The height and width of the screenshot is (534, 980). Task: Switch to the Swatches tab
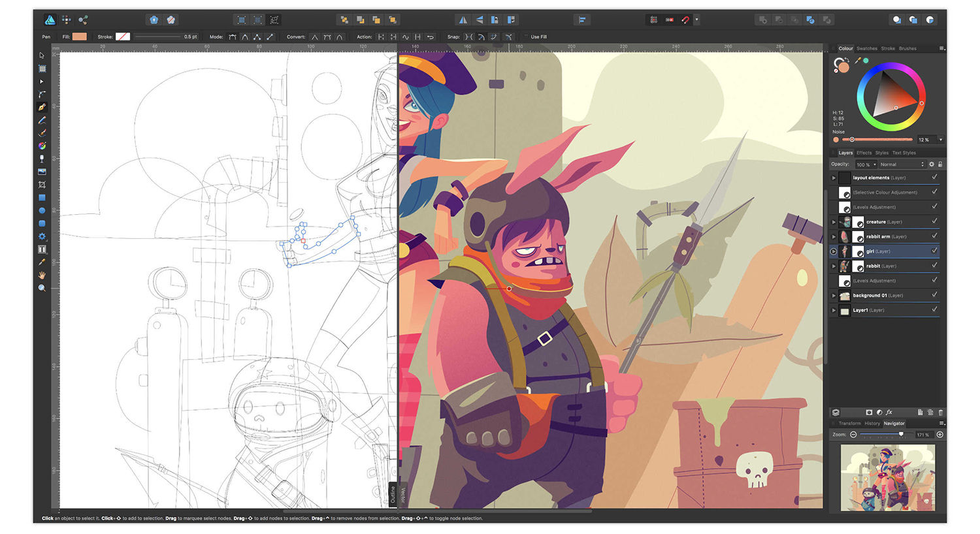[x=866, y=48]
